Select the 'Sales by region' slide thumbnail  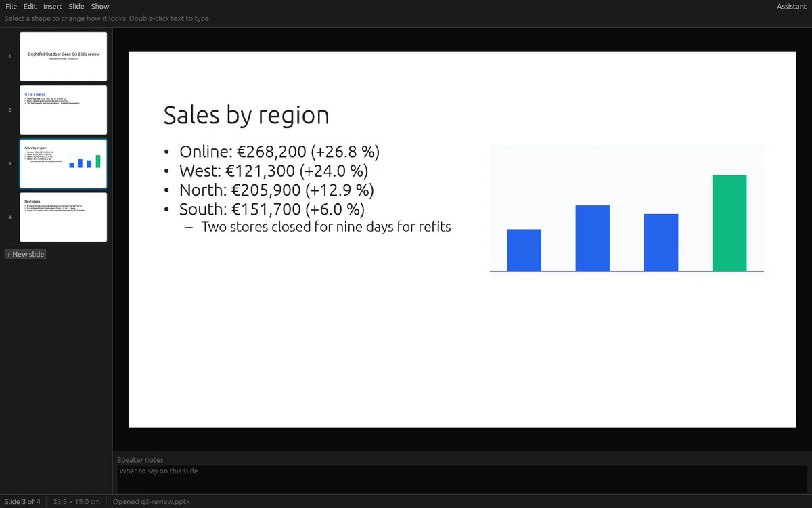[x=64, y=164]
